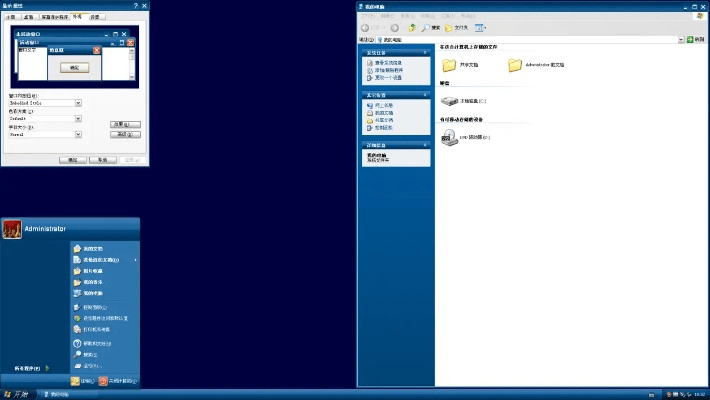Open the shared documents folder icon
710x400 pixels.
pos(449,65)
